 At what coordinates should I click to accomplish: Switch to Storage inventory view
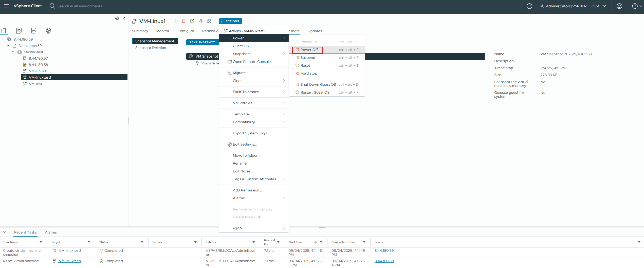tap(34, 31)
